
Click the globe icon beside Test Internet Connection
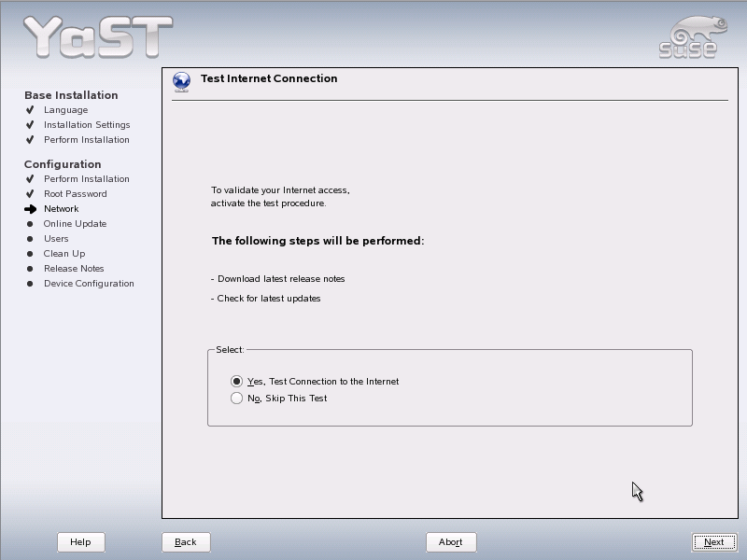coord(181,82)
